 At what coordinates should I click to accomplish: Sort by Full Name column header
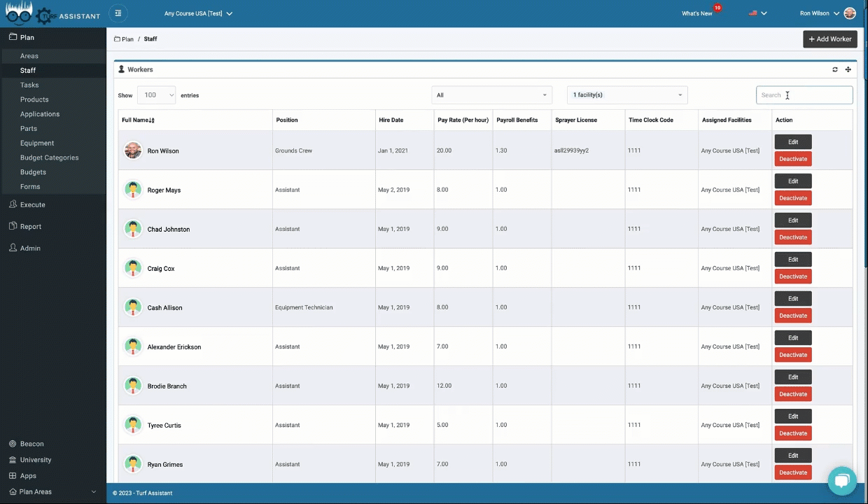(x=139, y=120)
